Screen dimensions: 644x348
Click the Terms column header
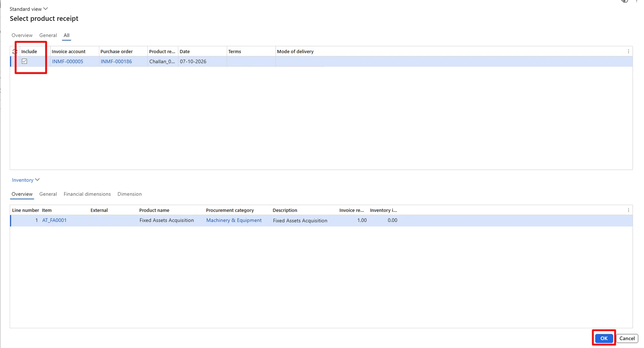pyautogui.click(x=235, y=52)
